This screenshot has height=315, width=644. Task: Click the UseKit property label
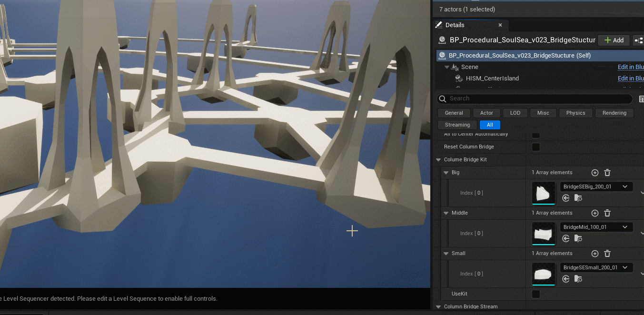[459, 294]
